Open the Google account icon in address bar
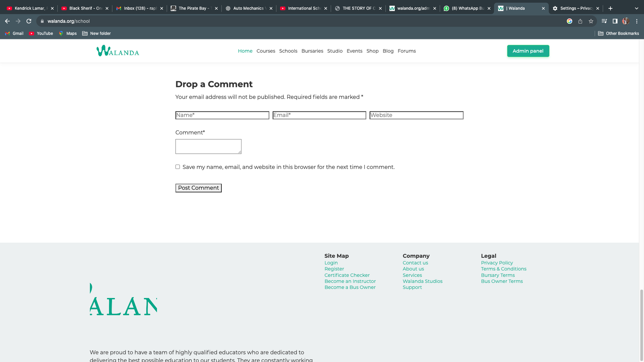Screen dimensions: 644x362 (569, 21)
